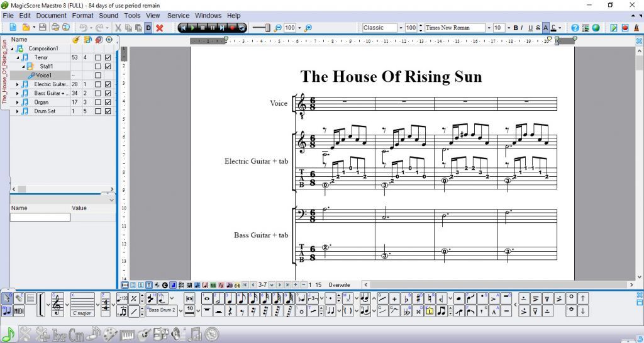Open the Bass Drum 2 dropdown
Screen dimensions: 644x343
point(180,310)
